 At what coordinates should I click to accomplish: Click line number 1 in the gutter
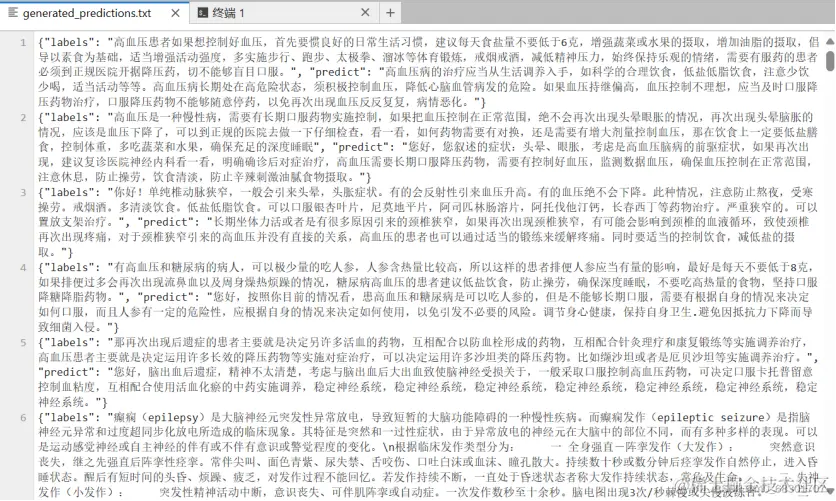23,43
